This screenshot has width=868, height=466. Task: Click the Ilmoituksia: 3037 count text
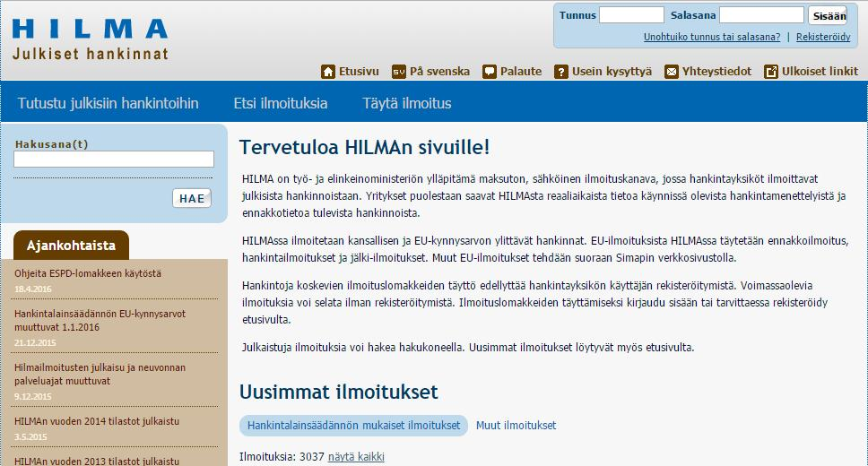click(x=282, y=457)
